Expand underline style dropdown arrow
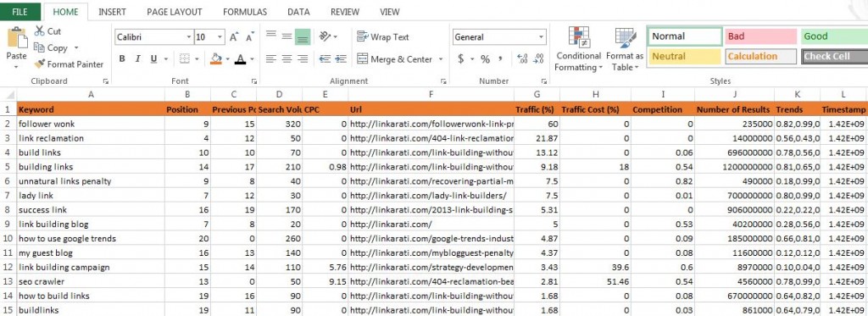The width and height of the screenshot is (868, 316). pyautogui.click(x=167, y=58)
